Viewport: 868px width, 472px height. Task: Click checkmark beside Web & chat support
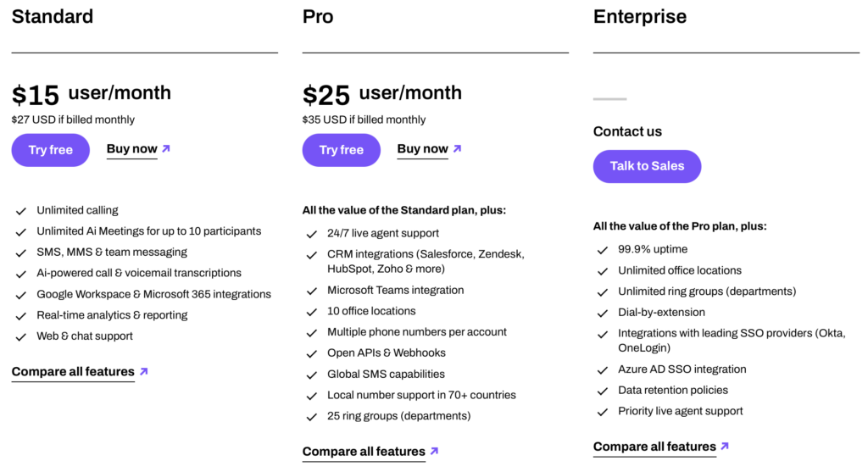click(x=21, y=336)
